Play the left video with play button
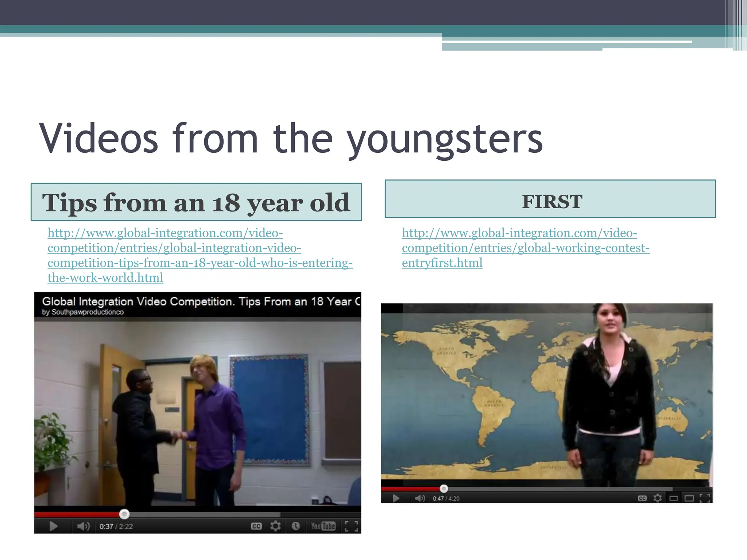This screenshot has width=747, height=560. coord(53,526)
